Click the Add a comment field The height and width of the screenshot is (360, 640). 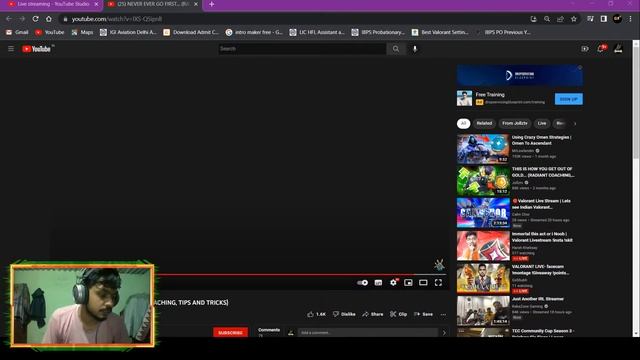[x=367, y=333]
